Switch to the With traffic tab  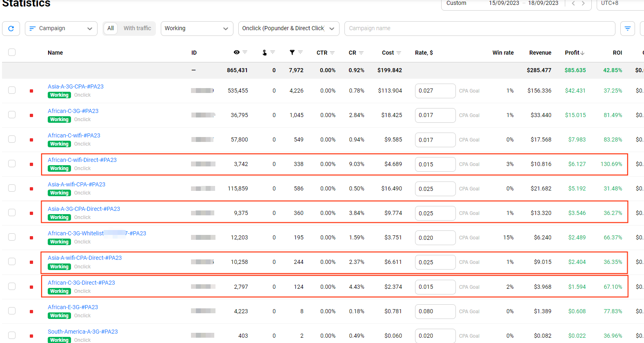point(137,28)
